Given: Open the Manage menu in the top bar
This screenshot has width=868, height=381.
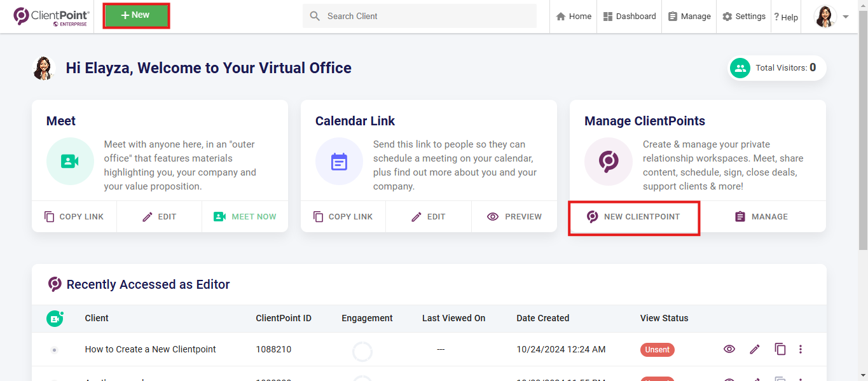Looking at the screenshot, I should tap(689, 17).
